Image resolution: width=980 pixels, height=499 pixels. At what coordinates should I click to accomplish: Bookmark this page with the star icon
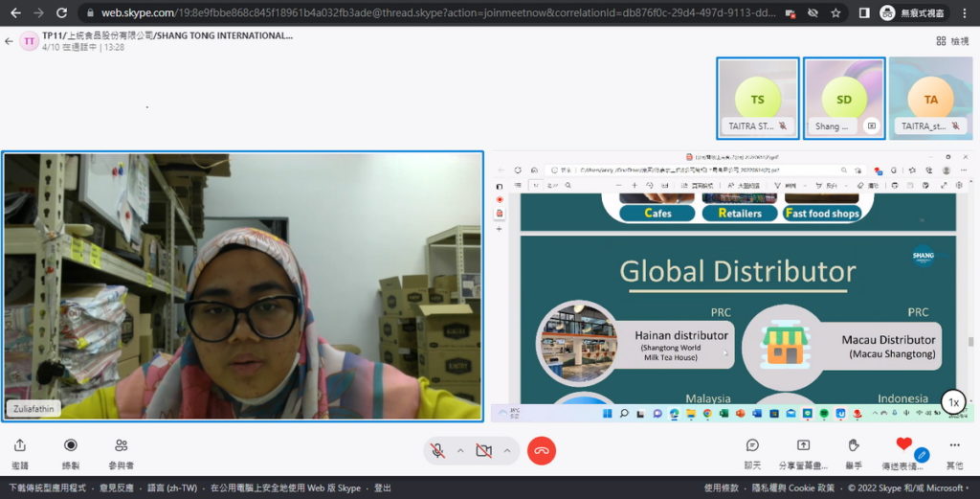pyautogui.click(x=835, y=12)
